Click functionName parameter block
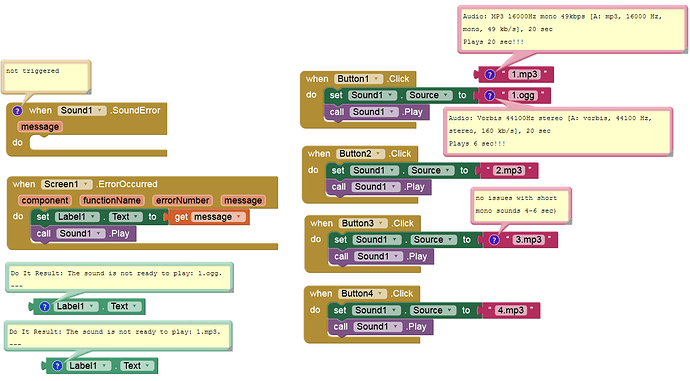 coord(112,201)
